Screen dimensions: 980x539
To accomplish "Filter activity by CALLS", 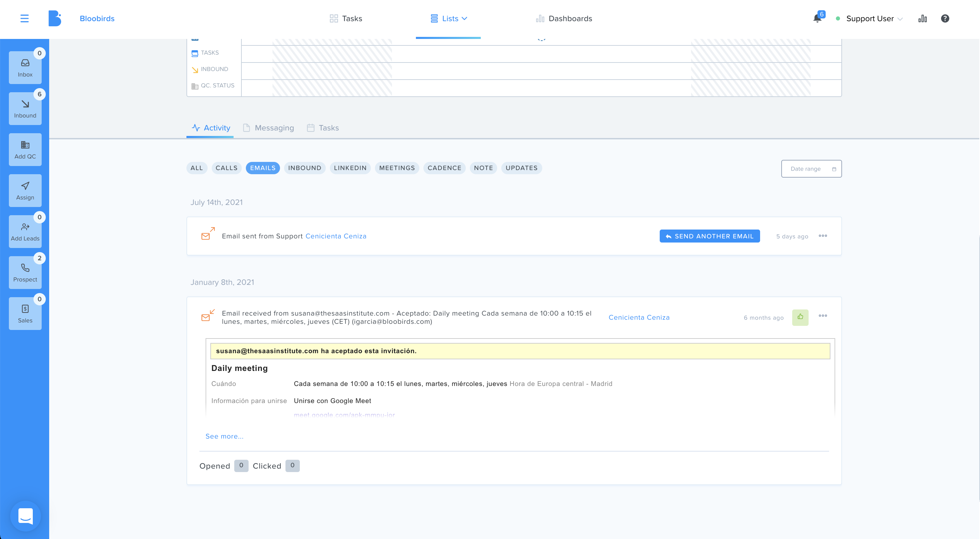I will [226, 168].
